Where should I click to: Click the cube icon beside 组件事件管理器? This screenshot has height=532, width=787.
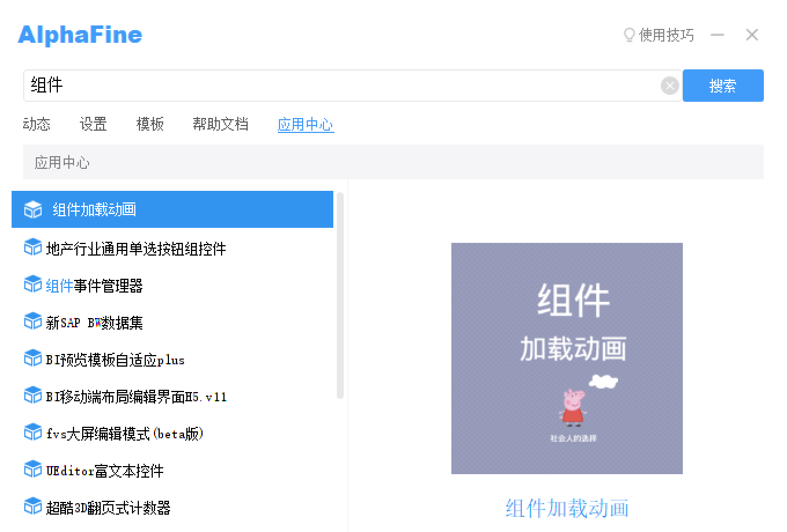pos(33,285)
